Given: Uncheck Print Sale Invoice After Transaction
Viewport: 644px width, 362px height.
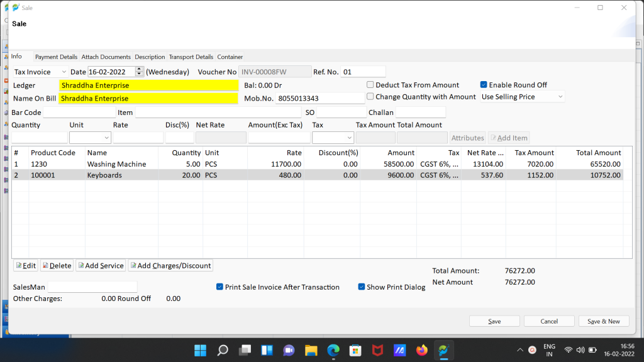Looking at the screenshot, I should (219, 287).
